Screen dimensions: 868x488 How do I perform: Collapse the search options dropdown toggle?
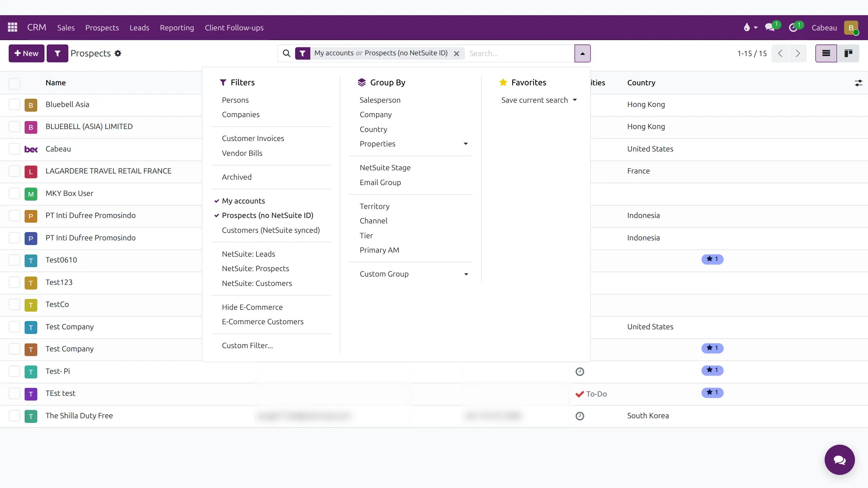point(582,53)
